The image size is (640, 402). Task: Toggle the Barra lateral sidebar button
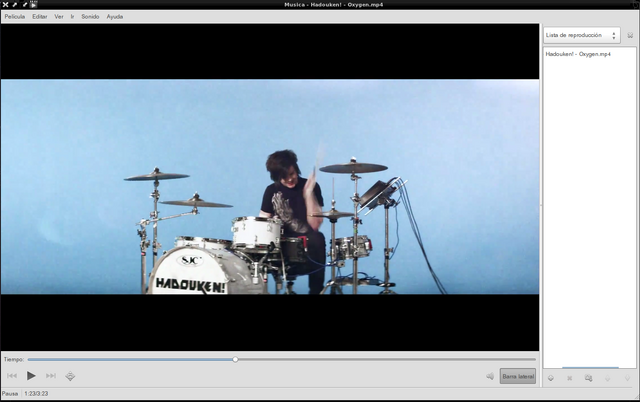pos(518,376)
